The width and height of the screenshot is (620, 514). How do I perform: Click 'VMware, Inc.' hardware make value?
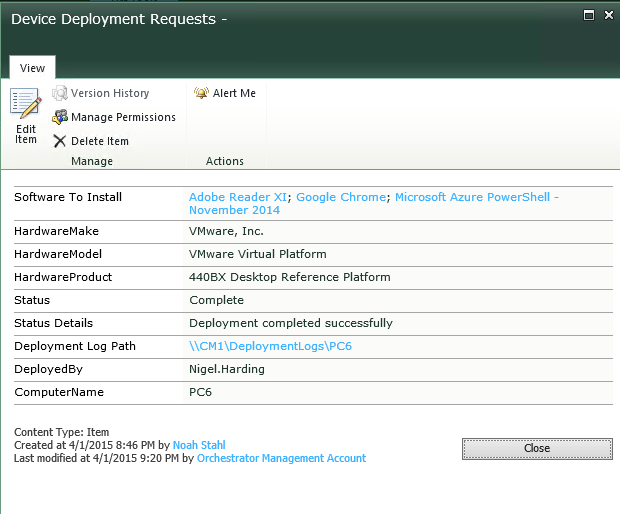pyautogui.click(x=226, y=231)
